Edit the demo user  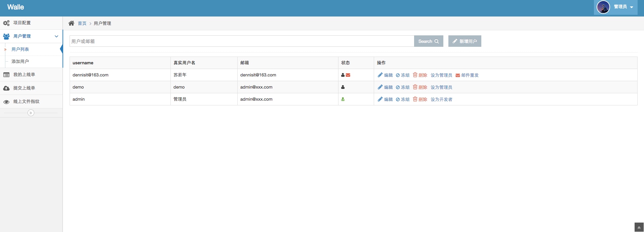coord(385,87)
